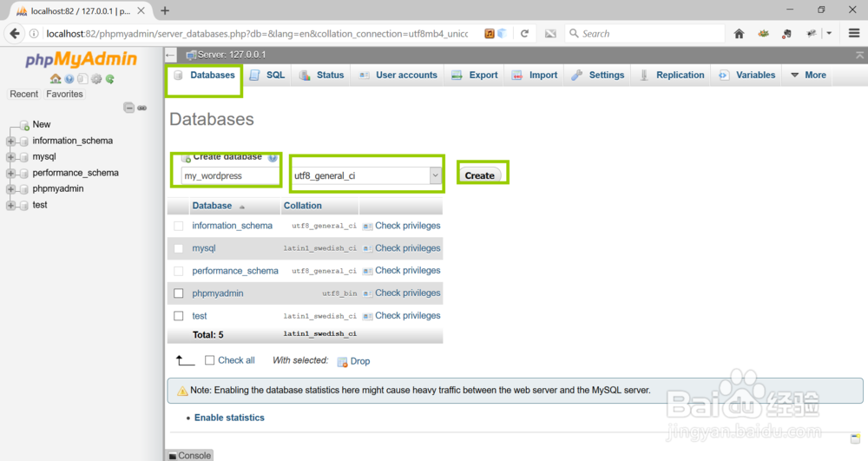This screenshot has height=461, width=868.
Task: Click the collapse-all icon in navigation panel
Action: point(129,108)
